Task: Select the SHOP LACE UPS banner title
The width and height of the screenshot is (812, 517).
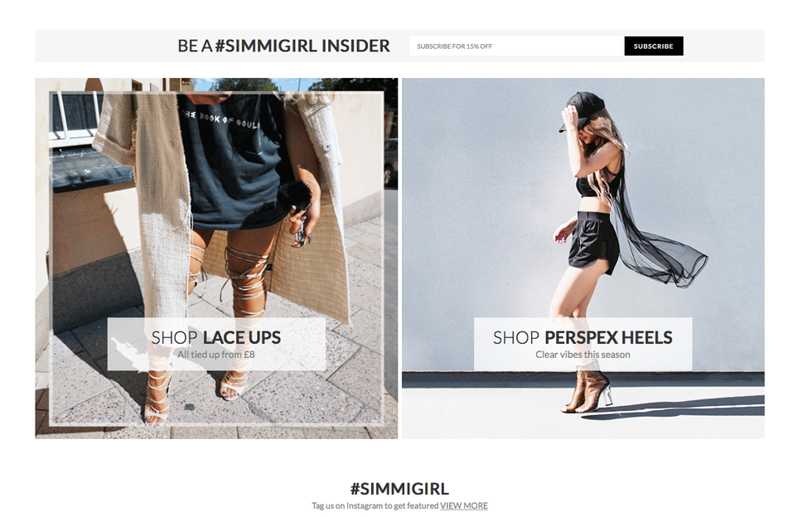Action: coord(216,337)
